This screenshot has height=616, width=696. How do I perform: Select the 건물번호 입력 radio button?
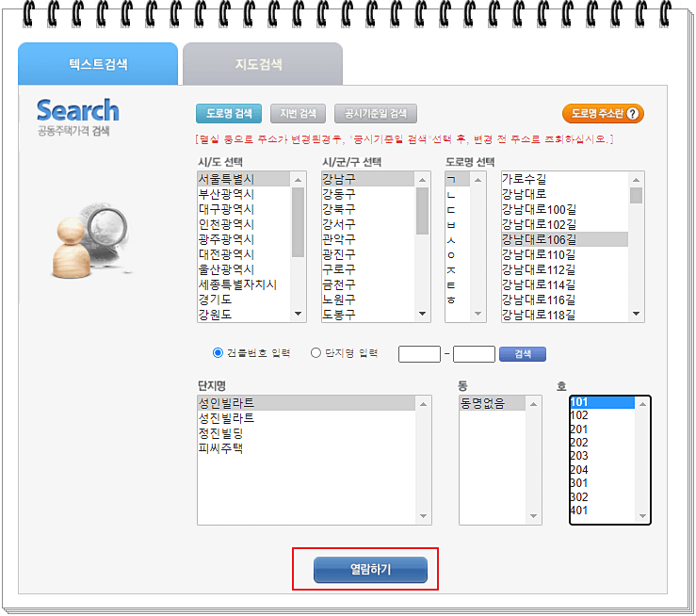[x=218, y=353]
